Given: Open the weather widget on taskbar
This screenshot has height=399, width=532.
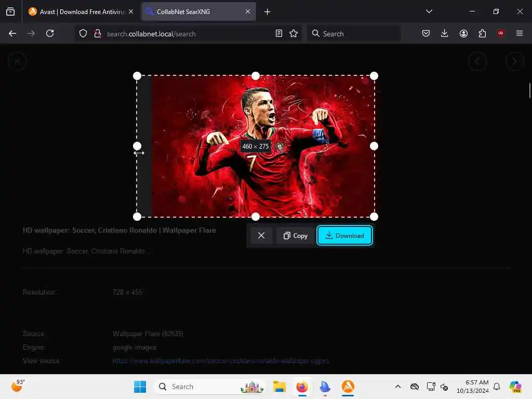Looking at the screenshot, I should point(18,386).
